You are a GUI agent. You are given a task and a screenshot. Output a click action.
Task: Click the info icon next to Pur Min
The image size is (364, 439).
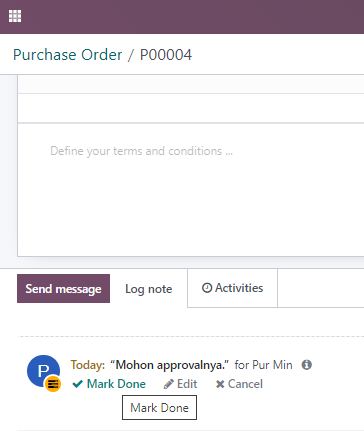pos(307,365)
